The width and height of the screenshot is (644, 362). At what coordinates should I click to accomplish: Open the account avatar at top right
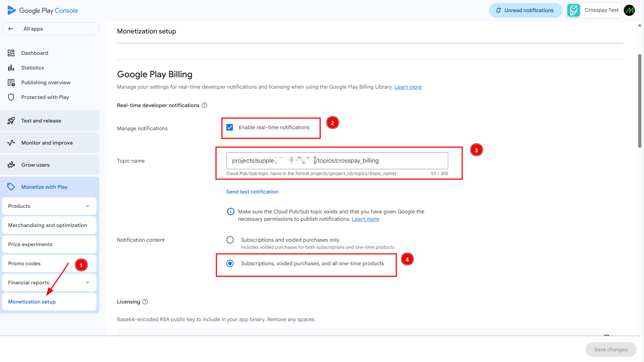(x=629, y=10)
